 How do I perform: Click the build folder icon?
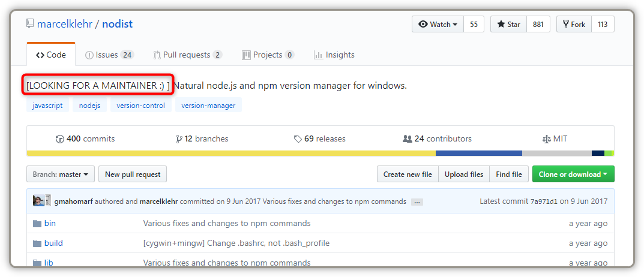[x=37, y=243]
